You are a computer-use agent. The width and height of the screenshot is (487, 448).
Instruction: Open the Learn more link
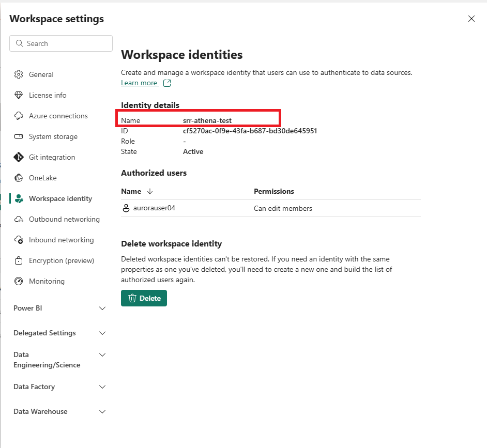140,83
